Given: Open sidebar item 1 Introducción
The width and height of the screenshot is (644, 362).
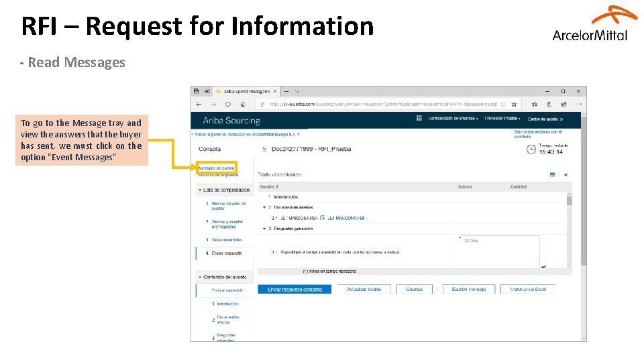Looking at the screenshot, I should click(x=227, y=304).
